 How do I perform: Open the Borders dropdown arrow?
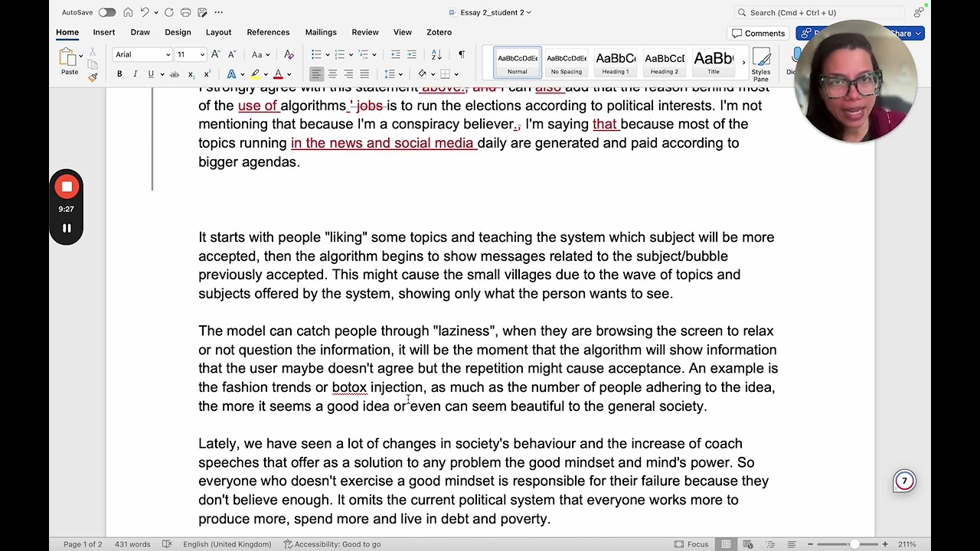(x=456, y=74)
